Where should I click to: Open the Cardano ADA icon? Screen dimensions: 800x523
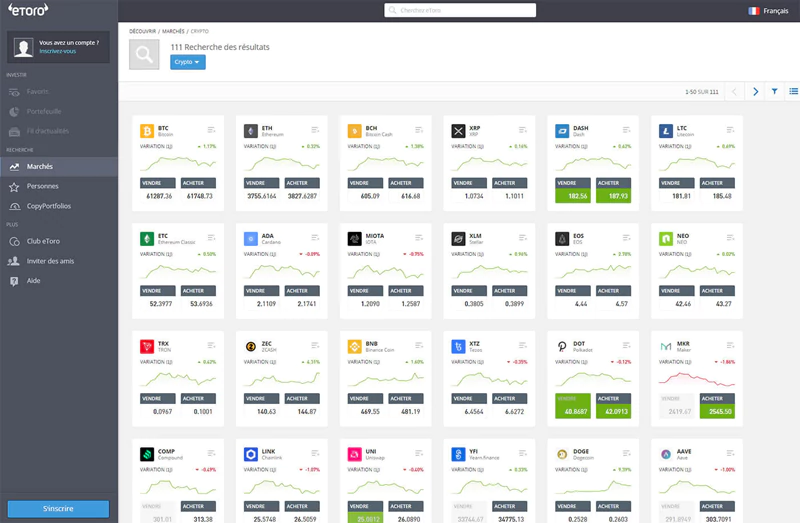click(x=251, y=239)
